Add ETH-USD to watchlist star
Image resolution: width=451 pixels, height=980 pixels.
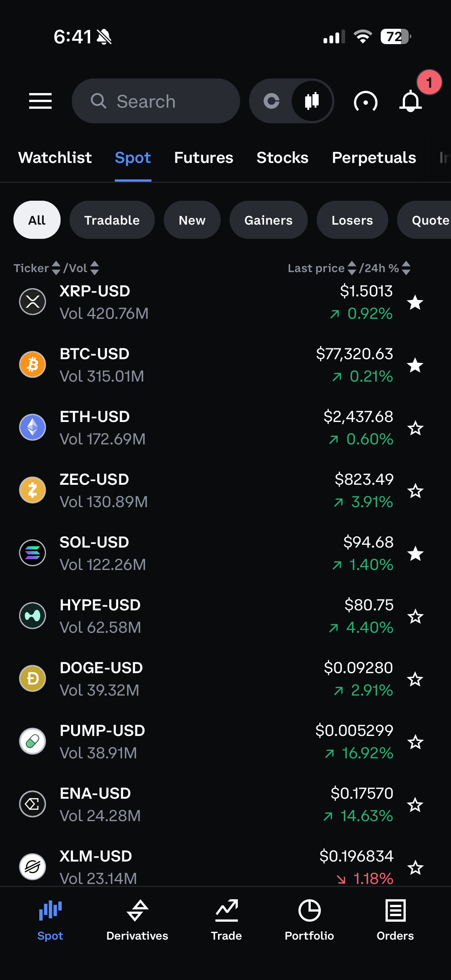(x=415, y=428)
